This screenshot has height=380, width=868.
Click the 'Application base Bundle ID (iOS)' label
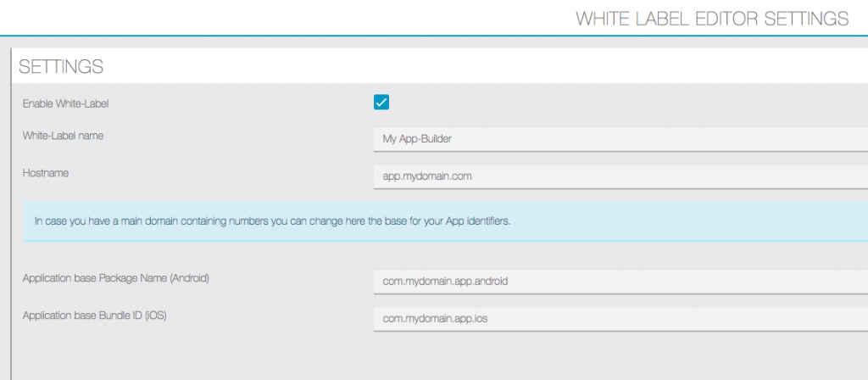click(103, 316)
